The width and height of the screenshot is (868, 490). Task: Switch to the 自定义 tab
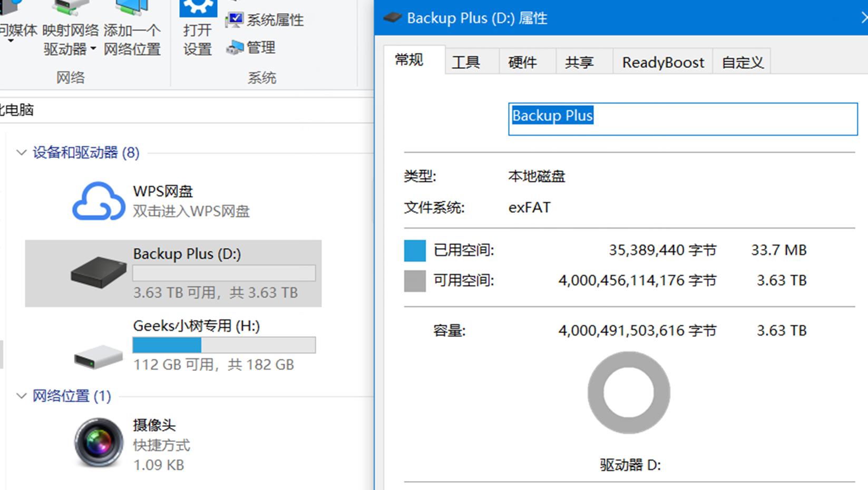(x=741, y=62)
